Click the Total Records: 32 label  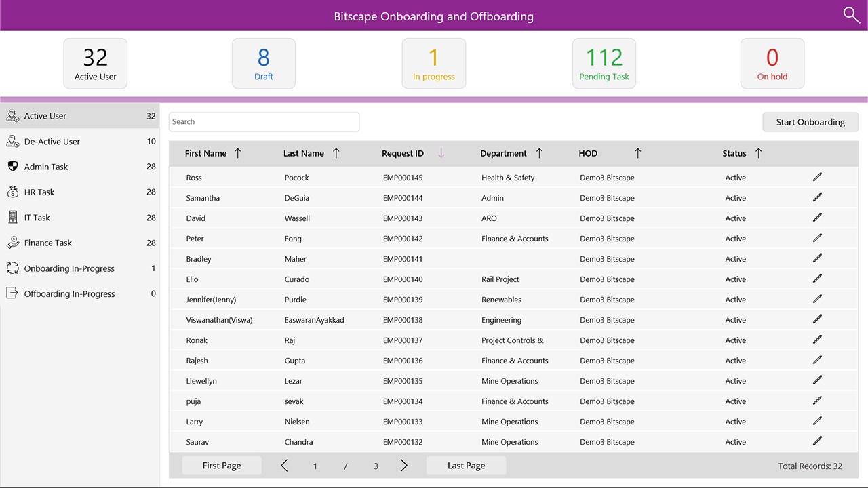tap(810, 466)
